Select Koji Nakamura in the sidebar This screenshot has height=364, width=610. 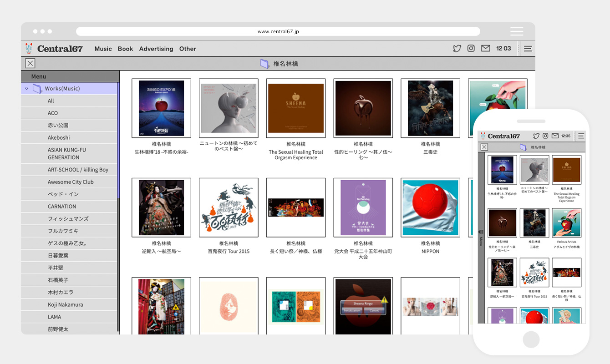pyautogui.click(x=69, y=305)
